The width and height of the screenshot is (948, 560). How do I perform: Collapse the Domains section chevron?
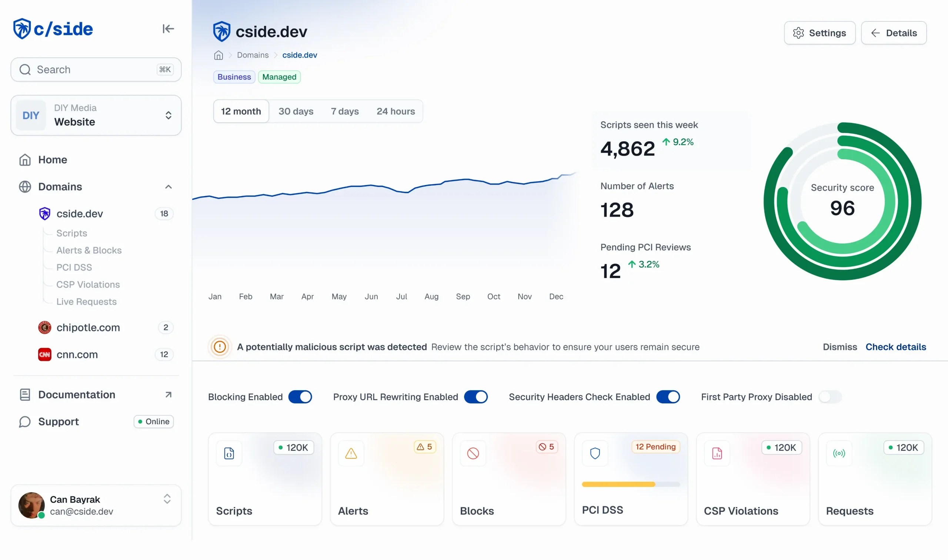pyautogui.click(x=168, y=187)
